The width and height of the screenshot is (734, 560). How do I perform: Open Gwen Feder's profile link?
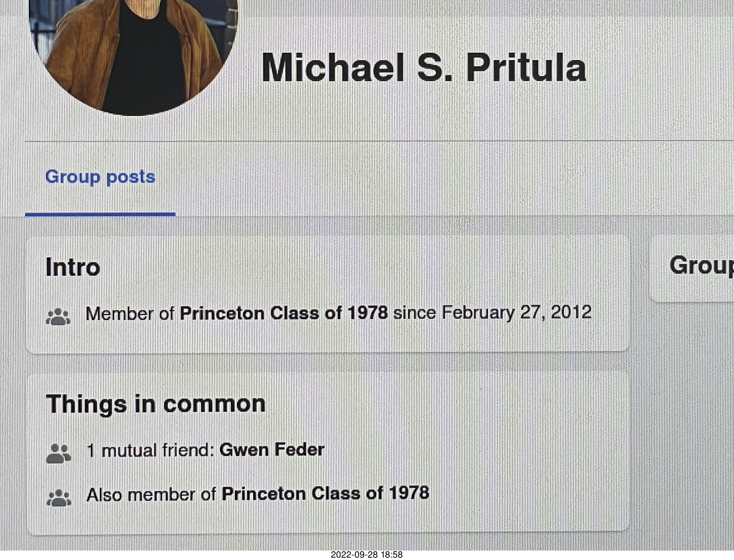tap(272, 450)
